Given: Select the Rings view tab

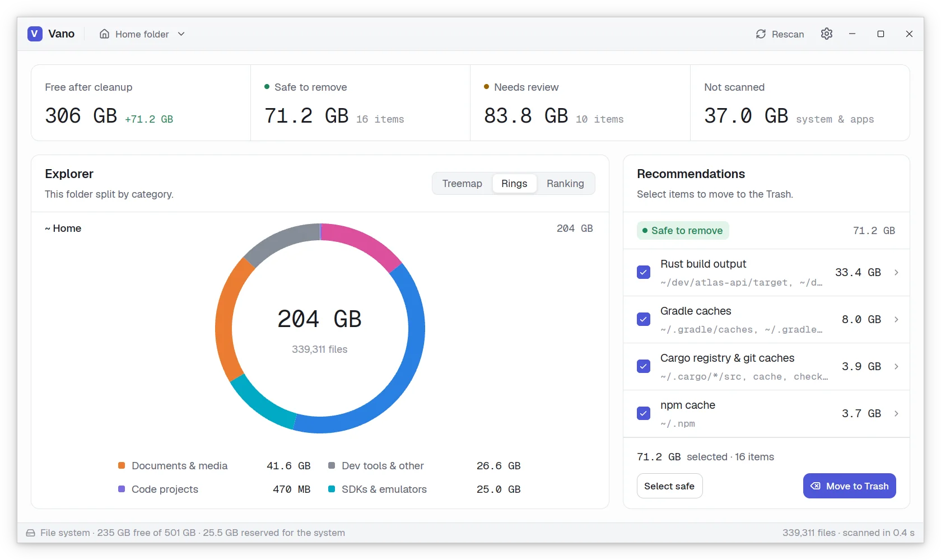Looking at the screenshot, I should pos(514,184).
